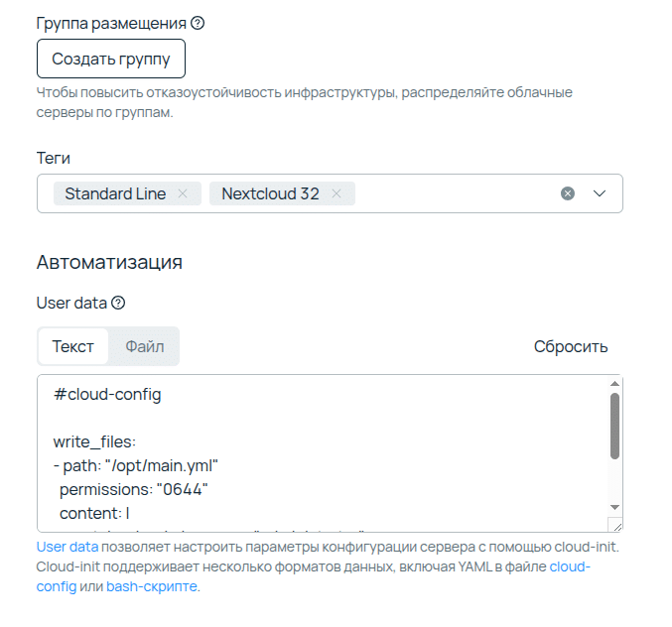Switch to the Текст tab
Viewport: 672px width, 627px height.
coord(73,346)
